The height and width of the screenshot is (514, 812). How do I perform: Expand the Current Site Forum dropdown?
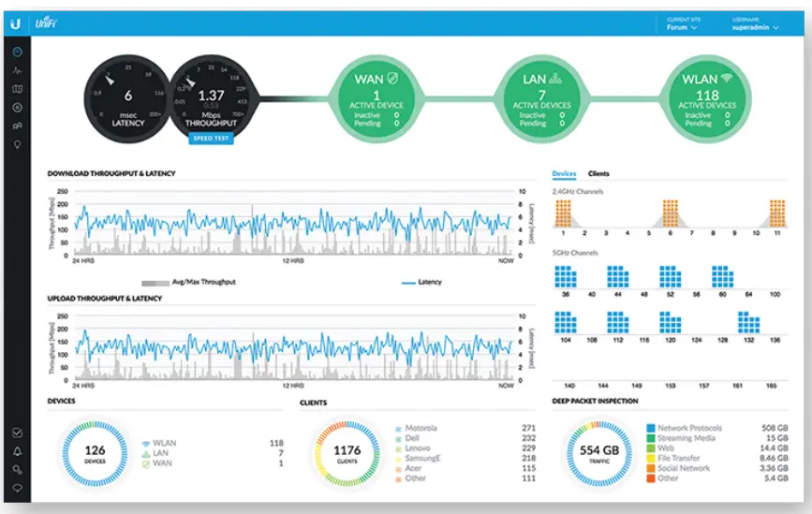[683, 24]
